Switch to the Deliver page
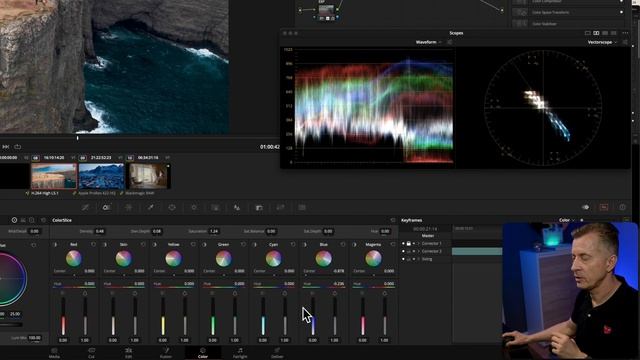The image size is (640, 360). click(x=277, y=353)
